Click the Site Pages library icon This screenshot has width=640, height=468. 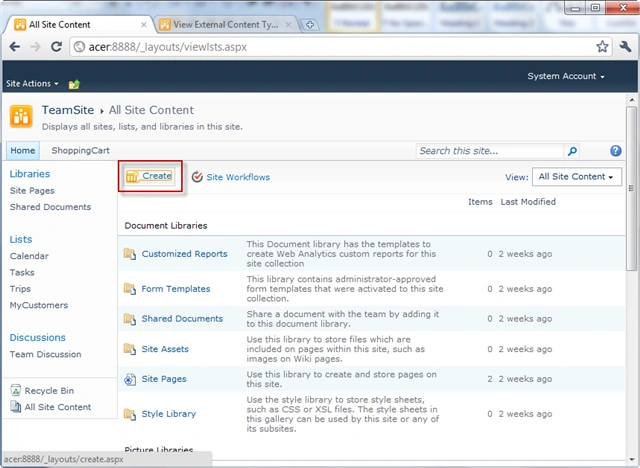pos(130,379)
